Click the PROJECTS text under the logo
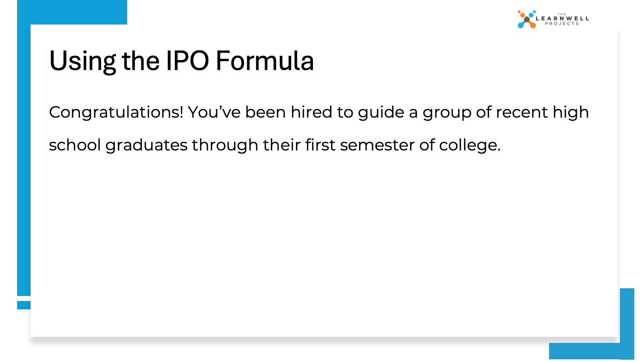644x362 pixels. click(562, 24)
